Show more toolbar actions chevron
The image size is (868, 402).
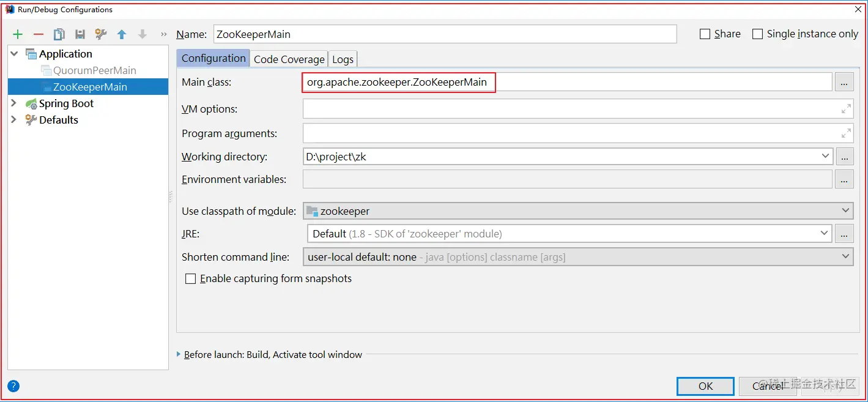[163, 34]
